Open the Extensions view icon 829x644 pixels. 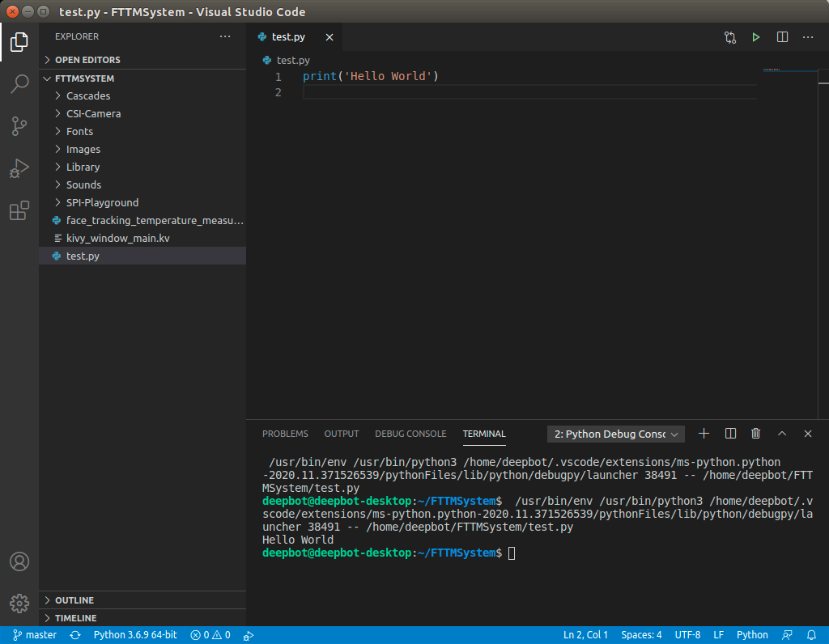coord(19,211)
